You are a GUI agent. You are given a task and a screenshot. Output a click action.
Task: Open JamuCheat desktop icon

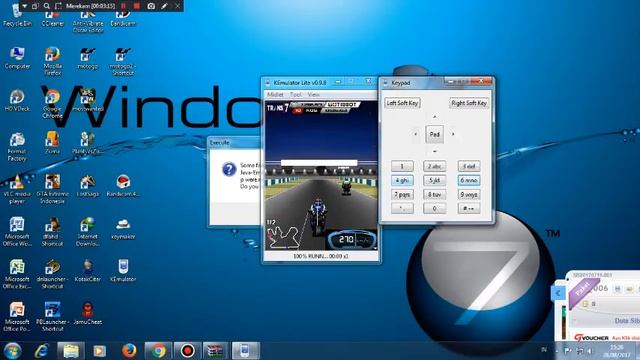87,313
